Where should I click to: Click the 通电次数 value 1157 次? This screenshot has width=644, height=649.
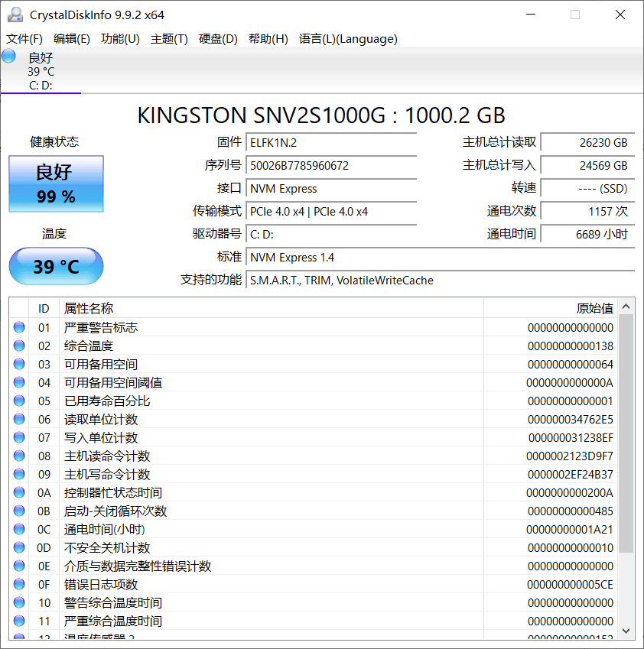pos(587,212)
